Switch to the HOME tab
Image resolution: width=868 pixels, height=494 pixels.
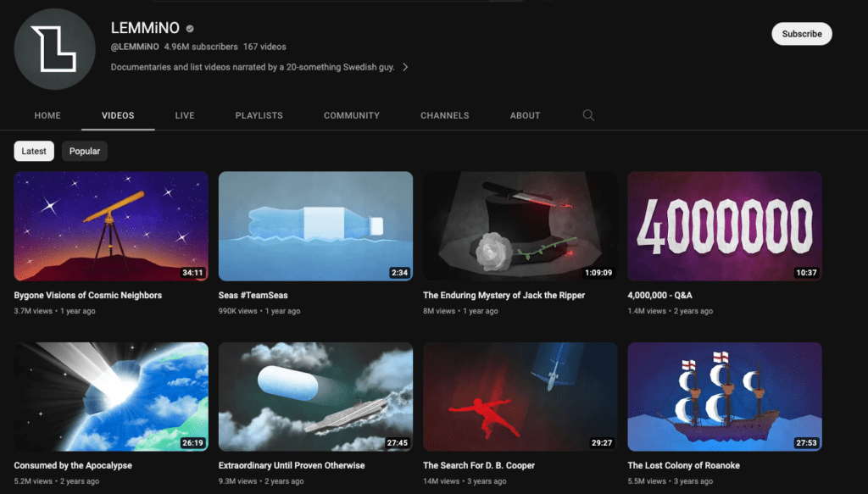tap(47, 115)
